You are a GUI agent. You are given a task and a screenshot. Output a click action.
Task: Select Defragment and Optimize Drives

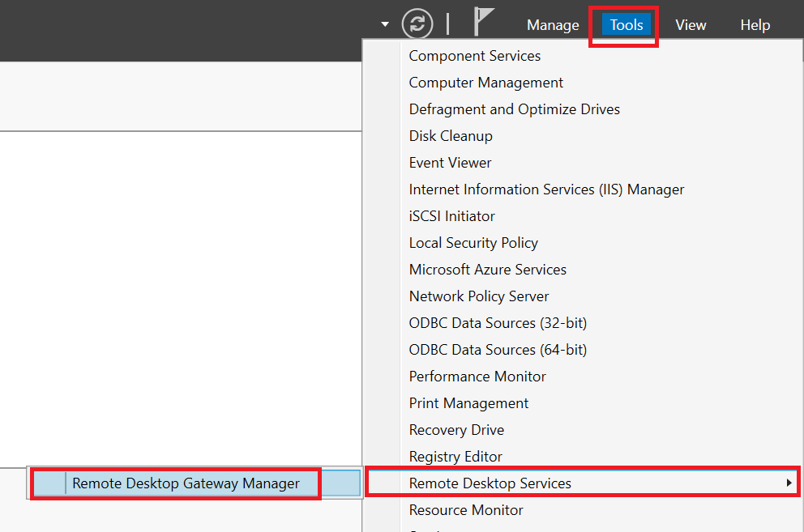click(515, 109)
